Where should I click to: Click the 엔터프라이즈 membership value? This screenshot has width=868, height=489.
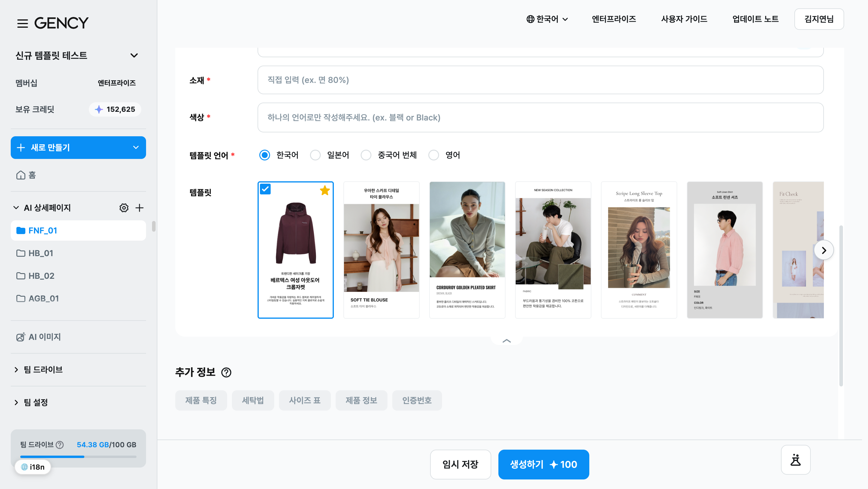pos(117,83)
